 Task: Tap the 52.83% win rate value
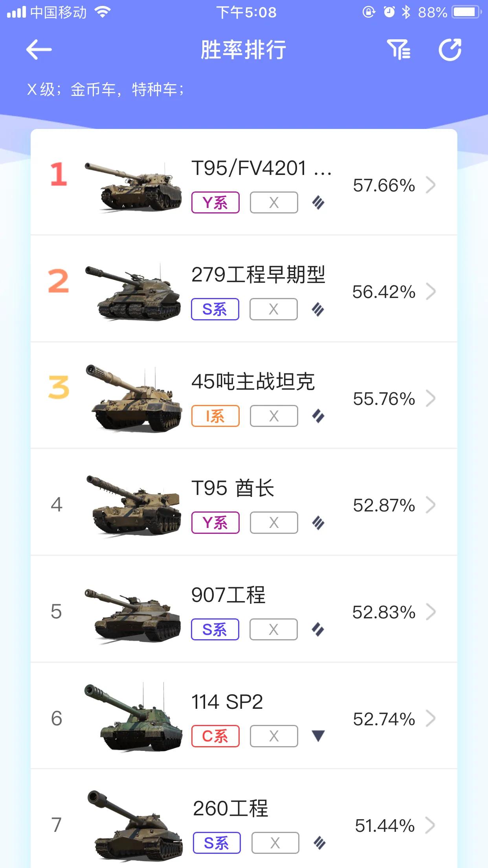(384, 612)
